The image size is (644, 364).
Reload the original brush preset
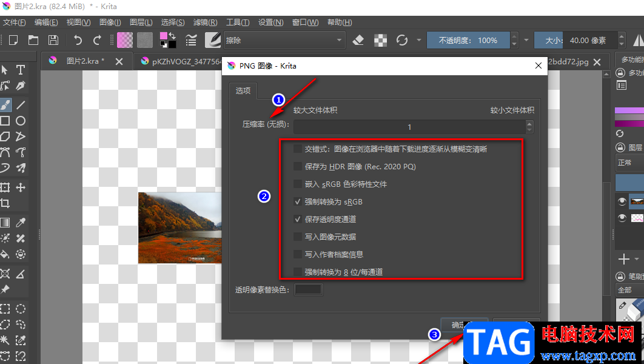point(402,40)
